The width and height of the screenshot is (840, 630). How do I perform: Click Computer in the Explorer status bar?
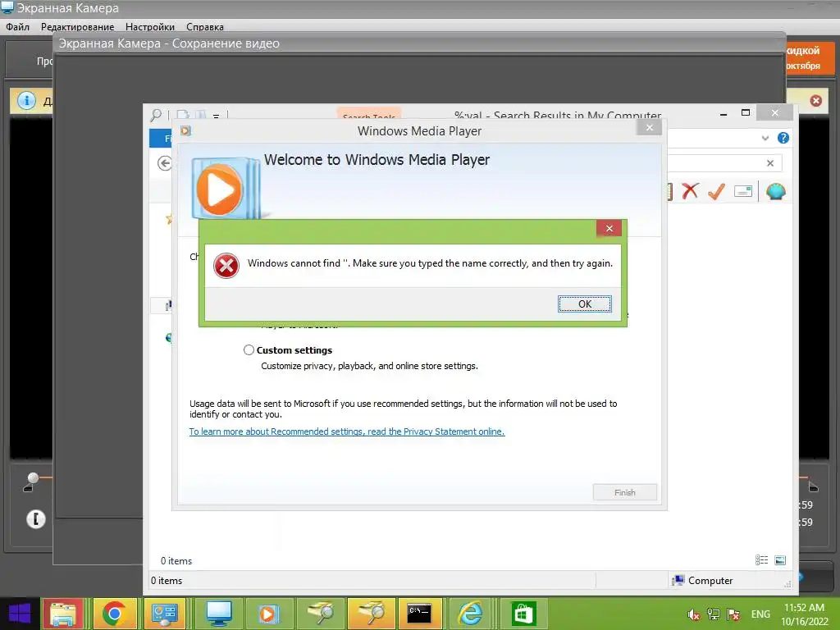703,580
